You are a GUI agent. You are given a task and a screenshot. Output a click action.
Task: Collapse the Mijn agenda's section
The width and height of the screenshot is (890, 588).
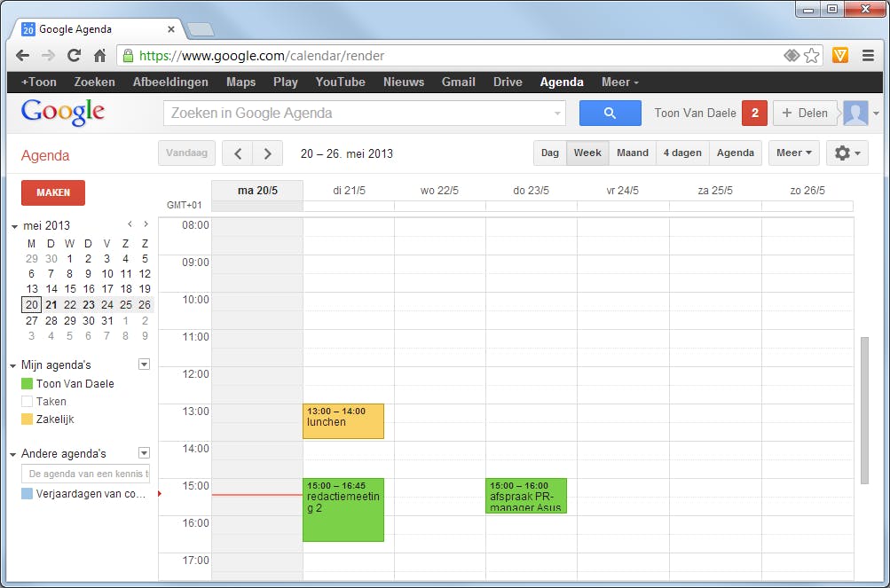coord(13,365)
